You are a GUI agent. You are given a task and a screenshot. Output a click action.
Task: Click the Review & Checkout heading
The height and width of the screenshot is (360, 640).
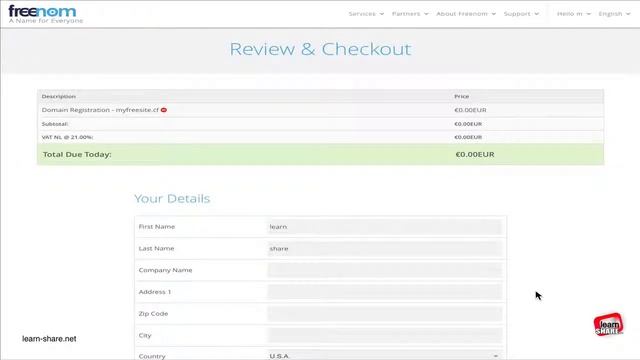pos(320,49)
